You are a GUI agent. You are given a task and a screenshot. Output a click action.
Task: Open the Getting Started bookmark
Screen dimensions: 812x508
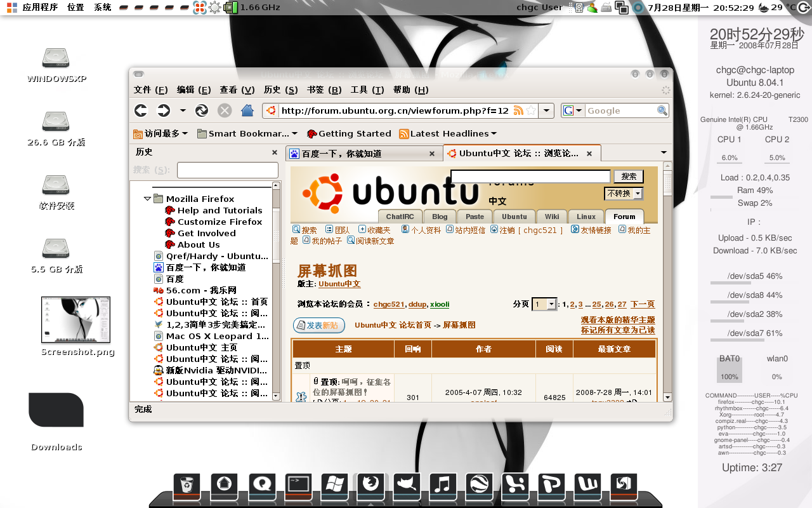click(x=349, y=134)
